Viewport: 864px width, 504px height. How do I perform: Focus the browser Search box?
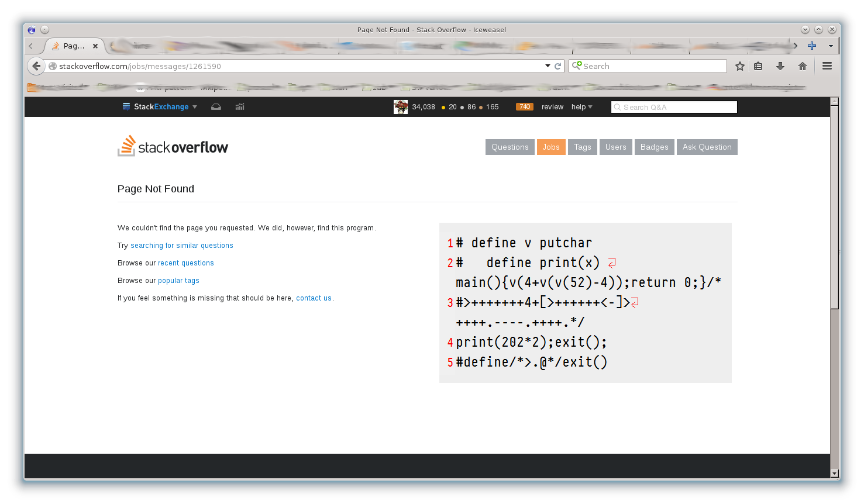(x=648, y=66)
